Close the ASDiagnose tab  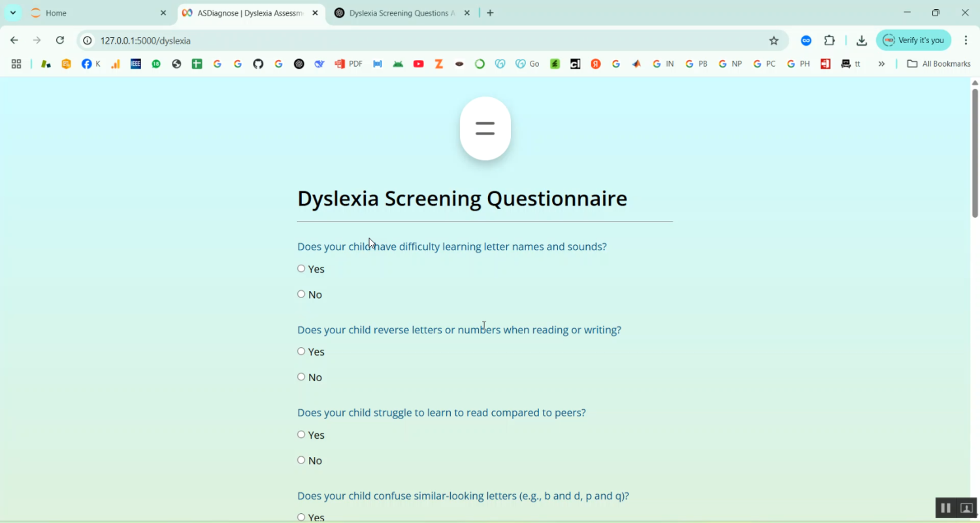(315, 13)
